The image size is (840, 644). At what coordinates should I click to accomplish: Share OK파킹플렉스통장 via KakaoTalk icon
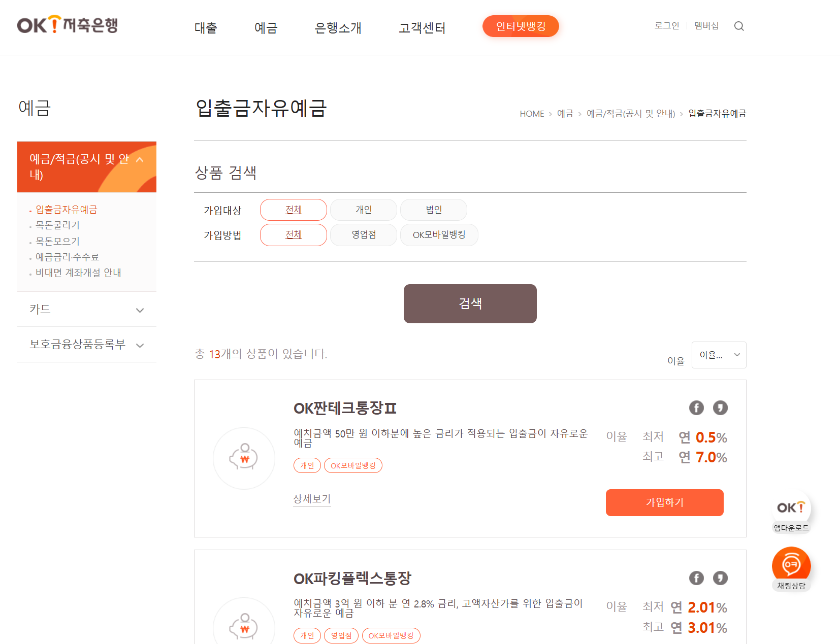720,578
